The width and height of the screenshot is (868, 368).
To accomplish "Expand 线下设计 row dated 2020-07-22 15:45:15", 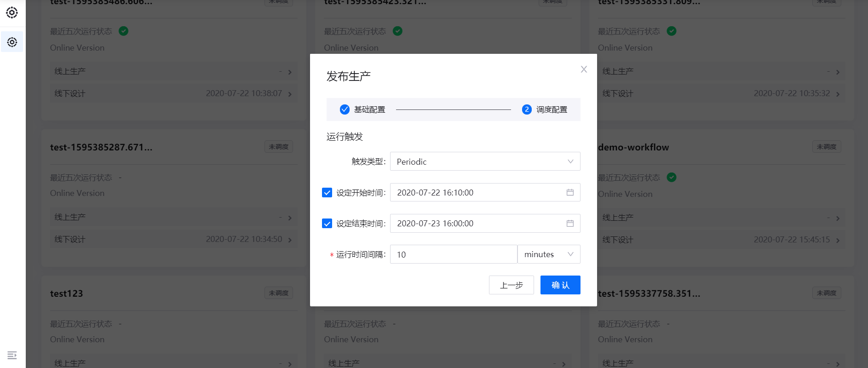I will coord(721,240).
